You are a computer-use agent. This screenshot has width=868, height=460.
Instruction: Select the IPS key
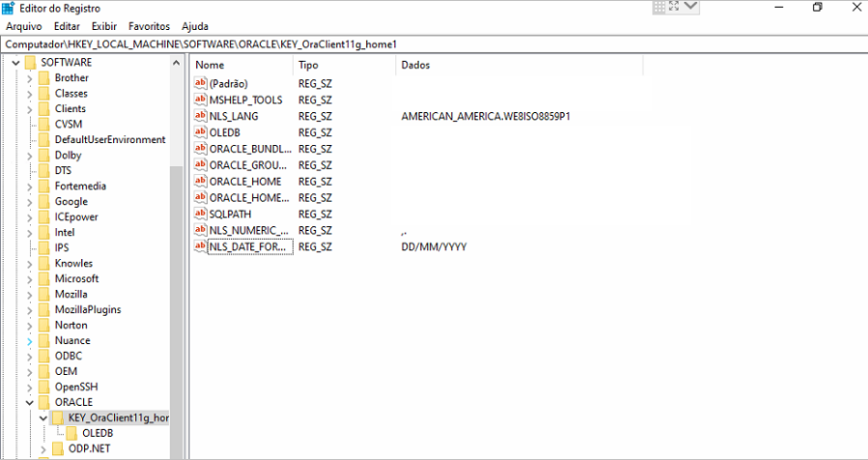[x=62, y=247]
